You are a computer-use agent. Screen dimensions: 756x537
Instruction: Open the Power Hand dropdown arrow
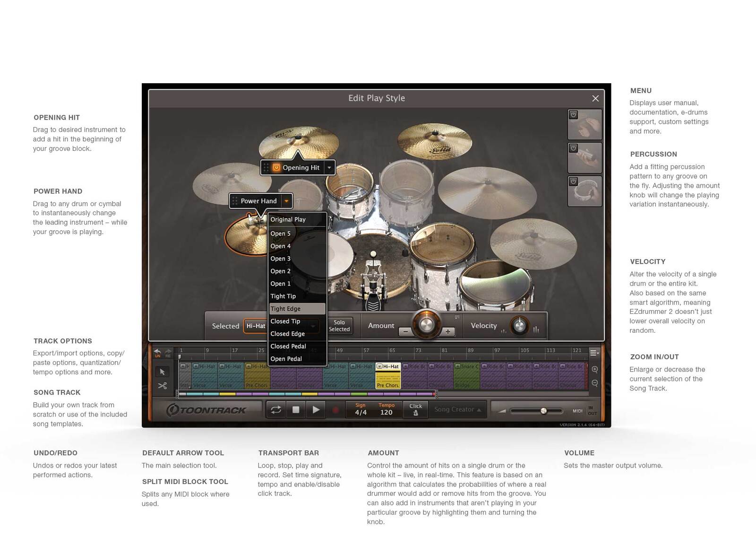click(x=286, y=201)
